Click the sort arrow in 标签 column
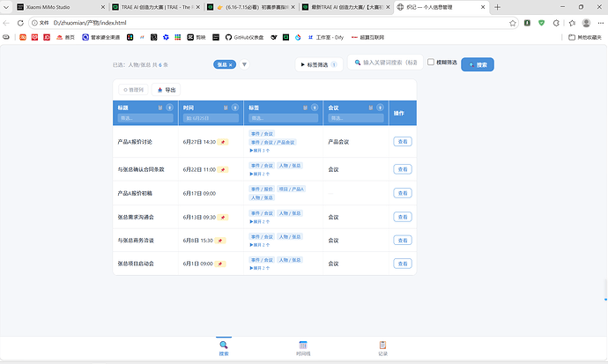This screenshot has height=364, width=608. (x=315, y=108)
